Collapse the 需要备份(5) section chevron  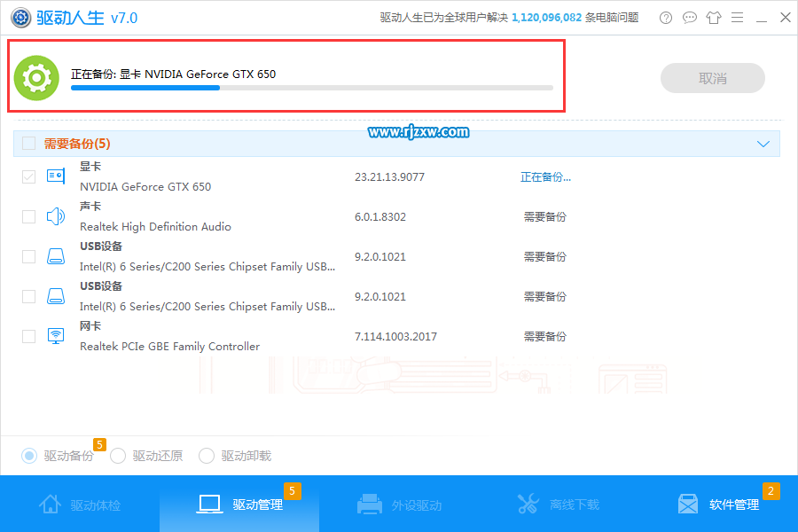[763, 144]
